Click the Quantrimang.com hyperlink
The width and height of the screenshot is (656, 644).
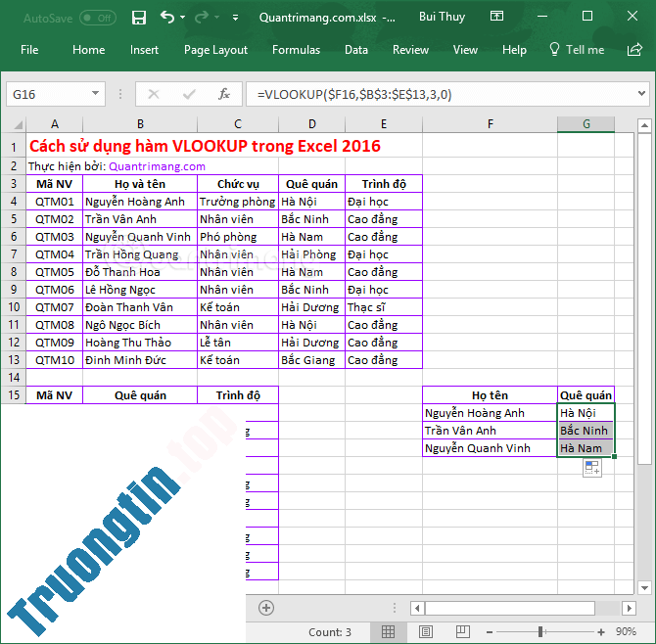(157, 166)
